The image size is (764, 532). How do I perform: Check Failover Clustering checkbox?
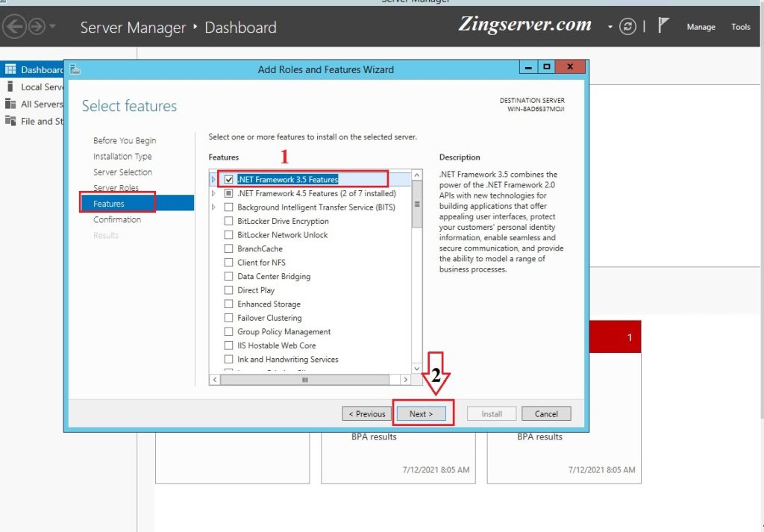click(228, 318)
